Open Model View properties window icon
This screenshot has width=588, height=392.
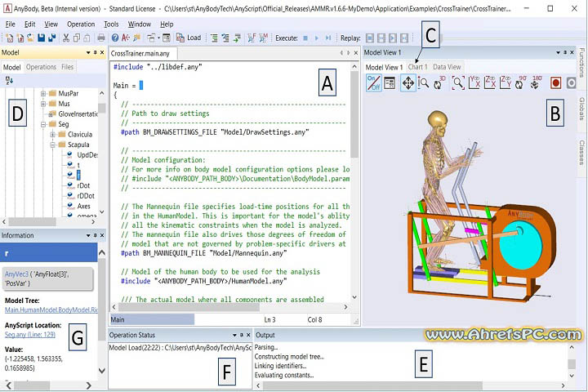(390, 83)
